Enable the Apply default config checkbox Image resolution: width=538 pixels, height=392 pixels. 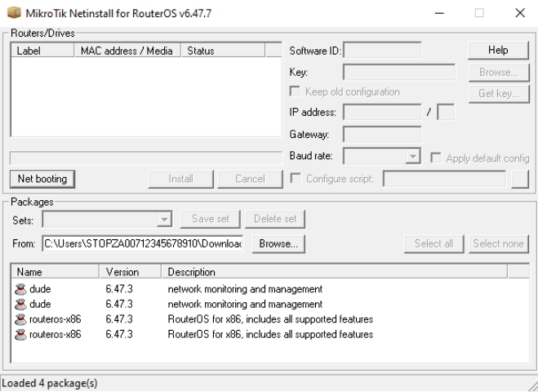[436, 158]
